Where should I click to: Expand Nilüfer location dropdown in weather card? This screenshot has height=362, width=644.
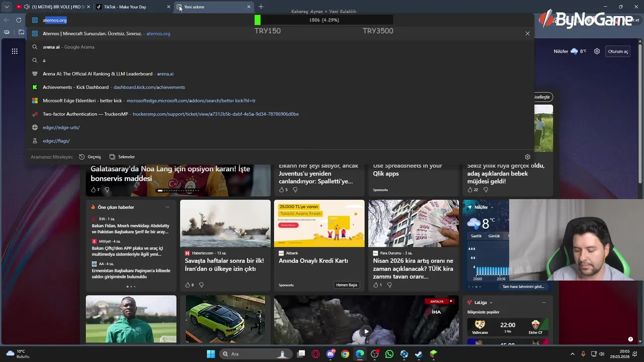point(492,207)
